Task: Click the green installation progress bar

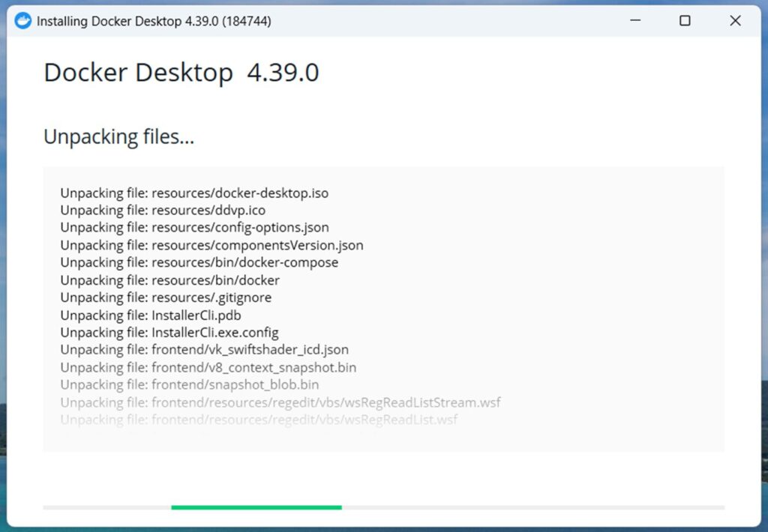Action: [x=256, y=507]
